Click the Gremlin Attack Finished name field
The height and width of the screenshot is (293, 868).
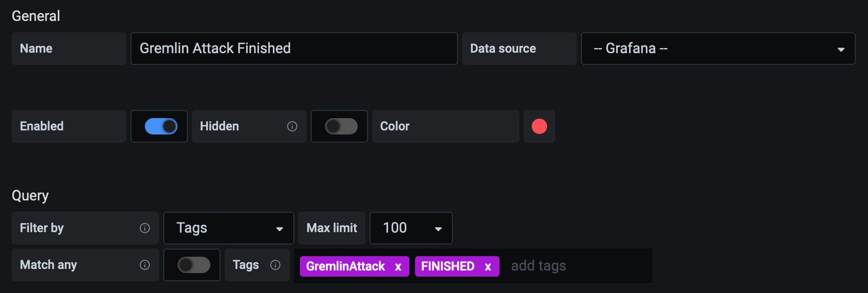coord(294,49)
